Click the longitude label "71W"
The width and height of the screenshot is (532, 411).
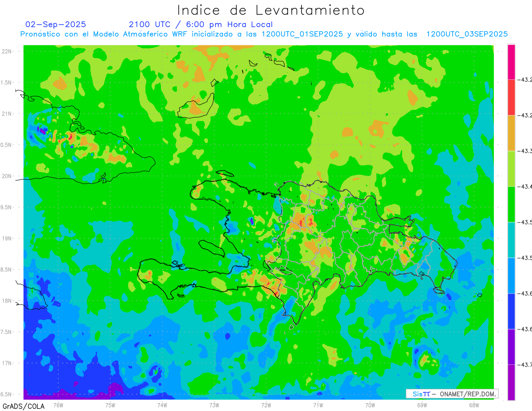coord(318,404)
